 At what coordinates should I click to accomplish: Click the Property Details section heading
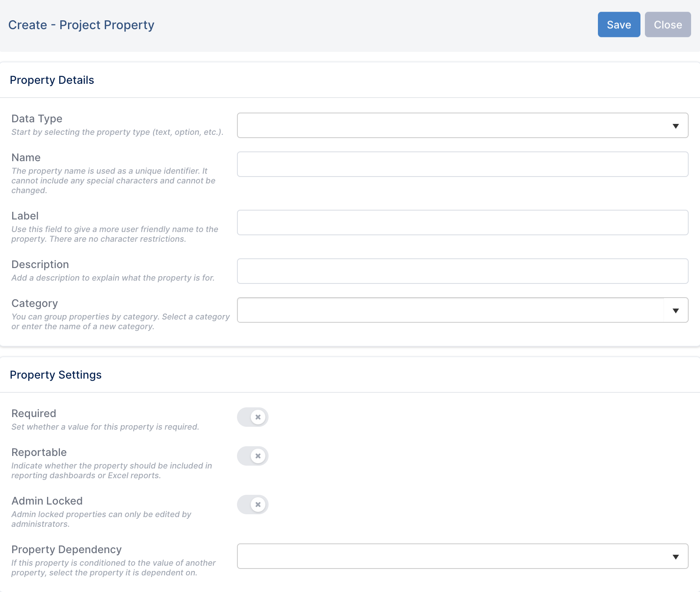52,80
